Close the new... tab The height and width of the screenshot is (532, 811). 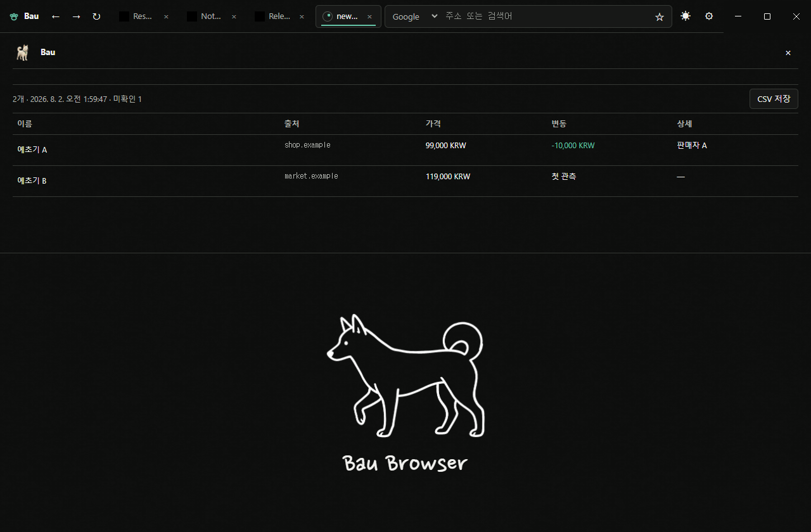pyautogui.click(x=369, y=17)
